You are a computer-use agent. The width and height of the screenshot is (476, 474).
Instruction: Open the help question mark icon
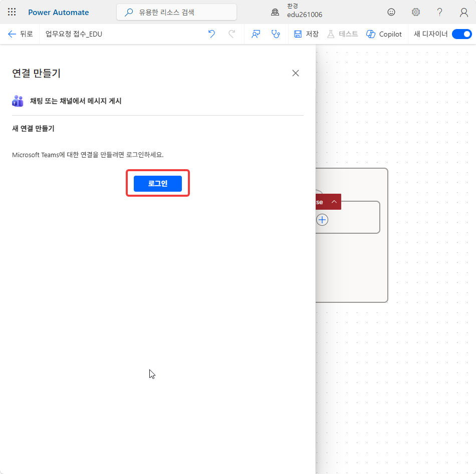[439, 12]
